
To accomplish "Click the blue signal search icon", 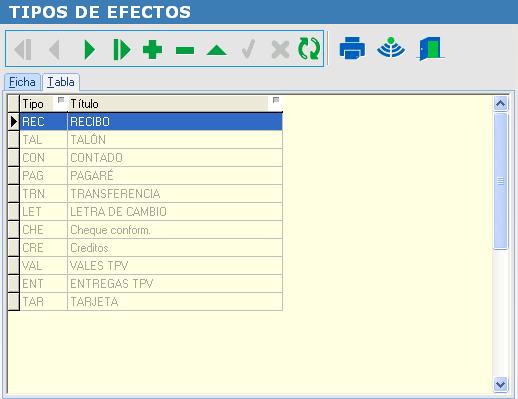I will point(391,48).
